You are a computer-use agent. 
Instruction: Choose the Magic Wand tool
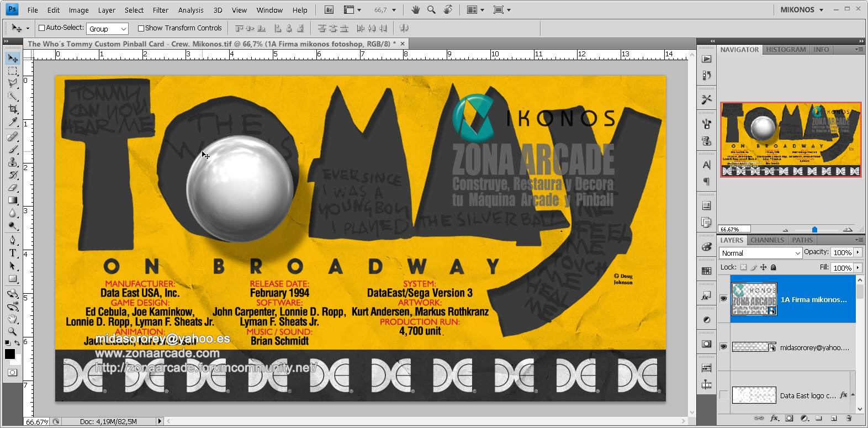click(13, 97)
